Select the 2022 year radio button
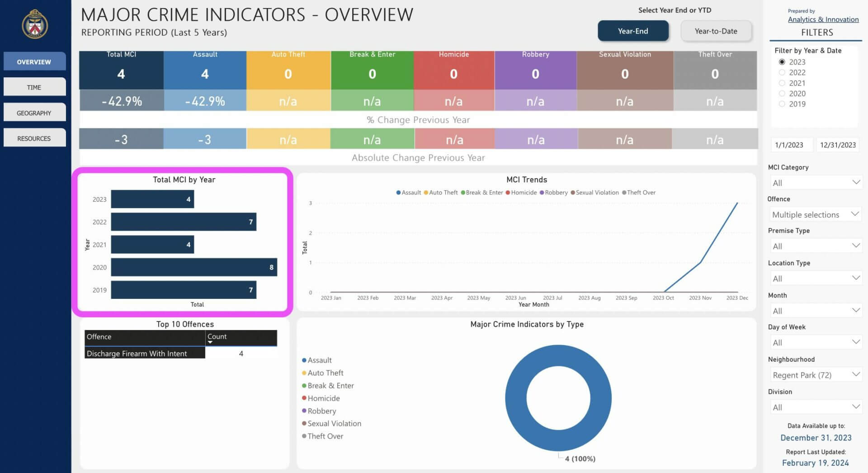Viewport: 868px width, 473px height. (782, 72)
